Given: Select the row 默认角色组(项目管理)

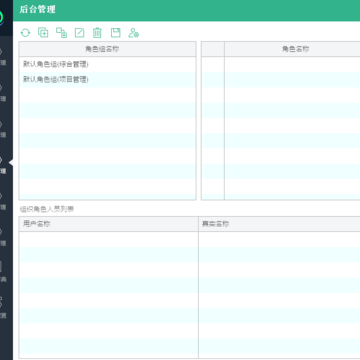Looking at the screenshot, I should [x=107, y=80].
